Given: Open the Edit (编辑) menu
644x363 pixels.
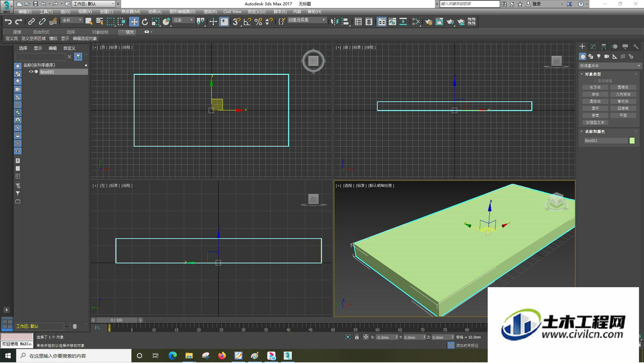Looking at the screenshot, I should 25,12.
